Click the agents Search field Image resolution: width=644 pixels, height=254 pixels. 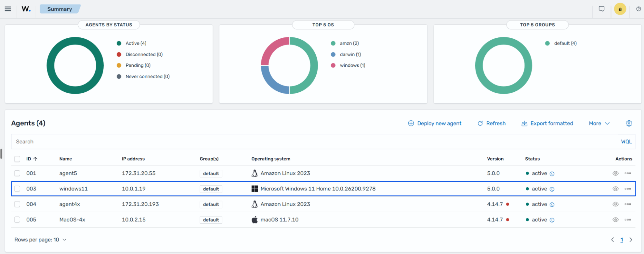click(314, 142)
